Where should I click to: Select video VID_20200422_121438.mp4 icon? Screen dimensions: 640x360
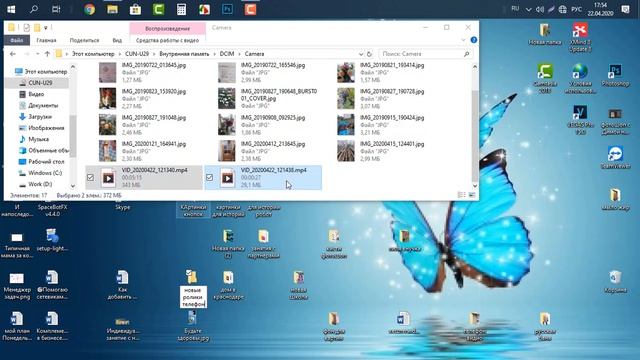pyautogui.click(x=227, y=178)
